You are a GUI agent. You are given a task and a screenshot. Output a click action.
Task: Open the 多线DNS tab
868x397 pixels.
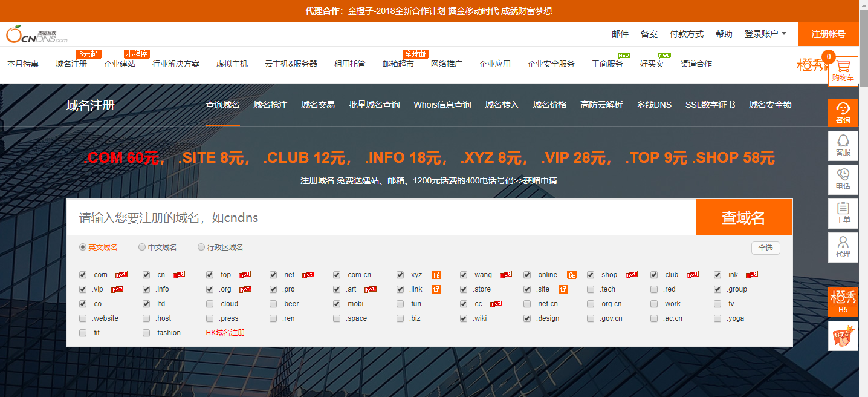[x=654, y=105]
